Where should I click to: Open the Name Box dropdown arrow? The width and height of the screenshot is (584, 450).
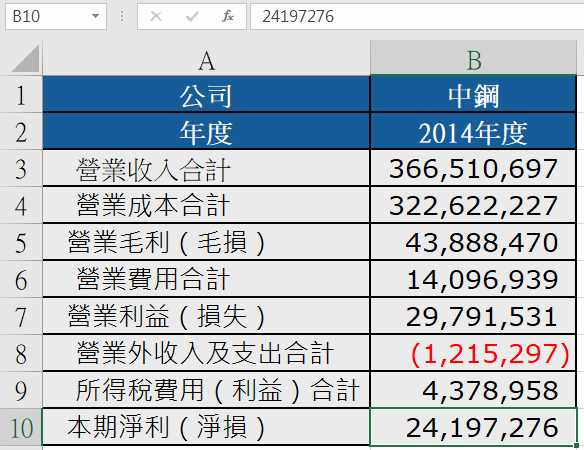coord(95,16)
